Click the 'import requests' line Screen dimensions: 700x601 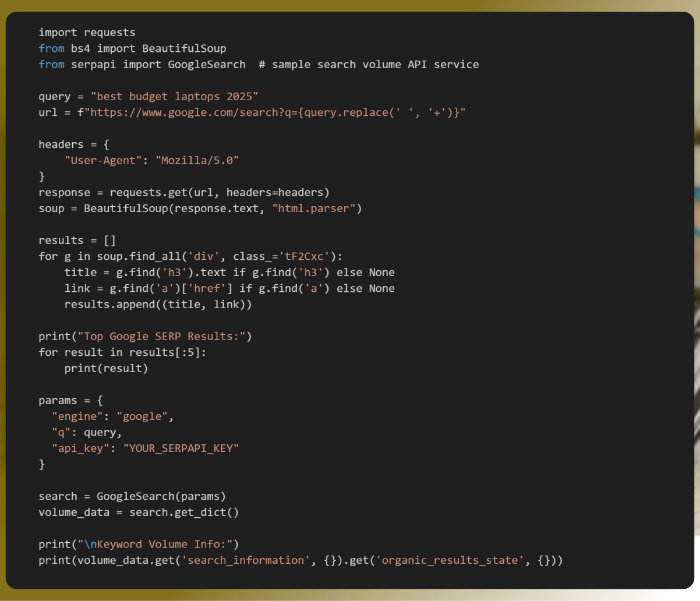coord(87,33)
